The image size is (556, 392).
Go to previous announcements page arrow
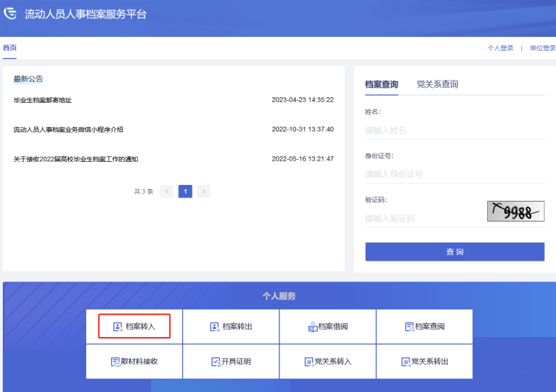(167, 192)
